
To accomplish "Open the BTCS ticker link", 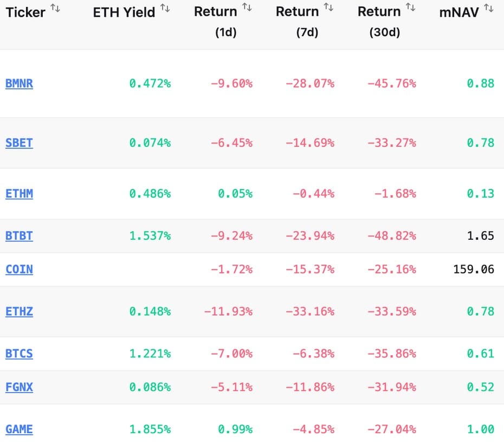I will click(18, 354).
